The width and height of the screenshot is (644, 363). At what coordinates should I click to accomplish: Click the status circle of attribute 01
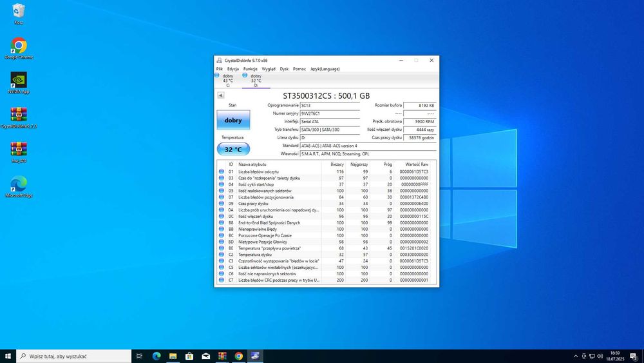tap(222, 172)
